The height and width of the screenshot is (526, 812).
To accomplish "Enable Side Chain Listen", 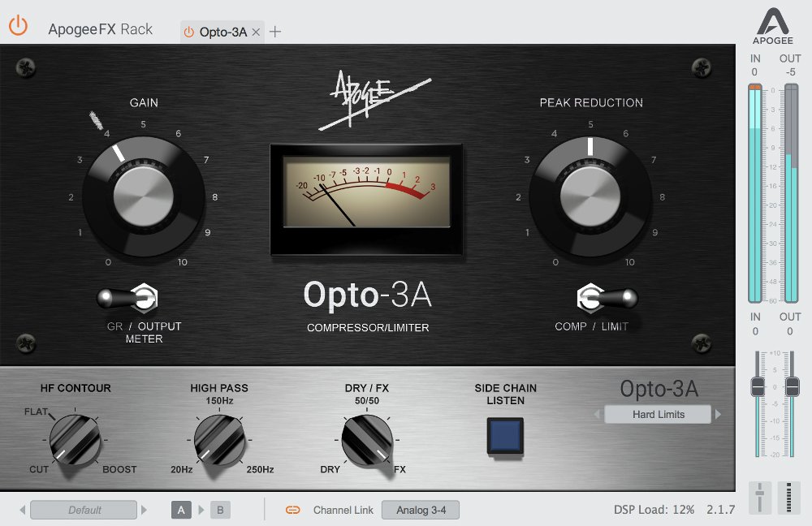I will [503, 438].
